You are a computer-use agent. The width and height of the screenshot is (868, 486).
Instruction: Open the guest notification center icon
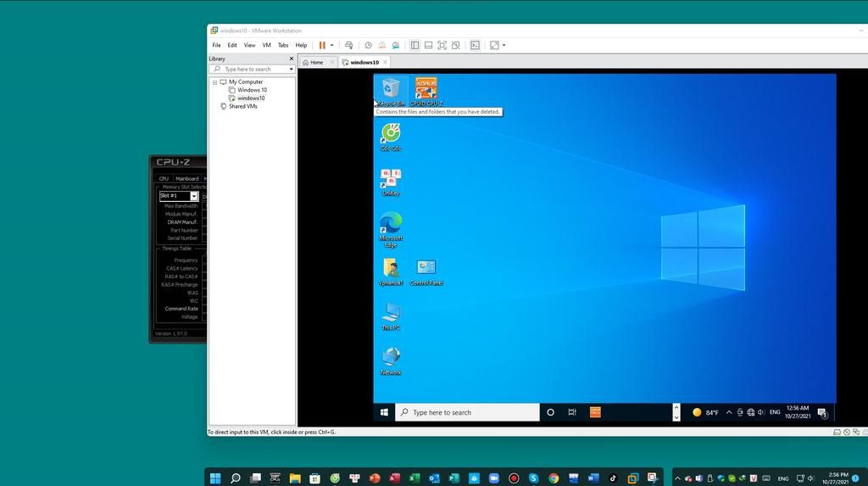[x=822, y=412]
